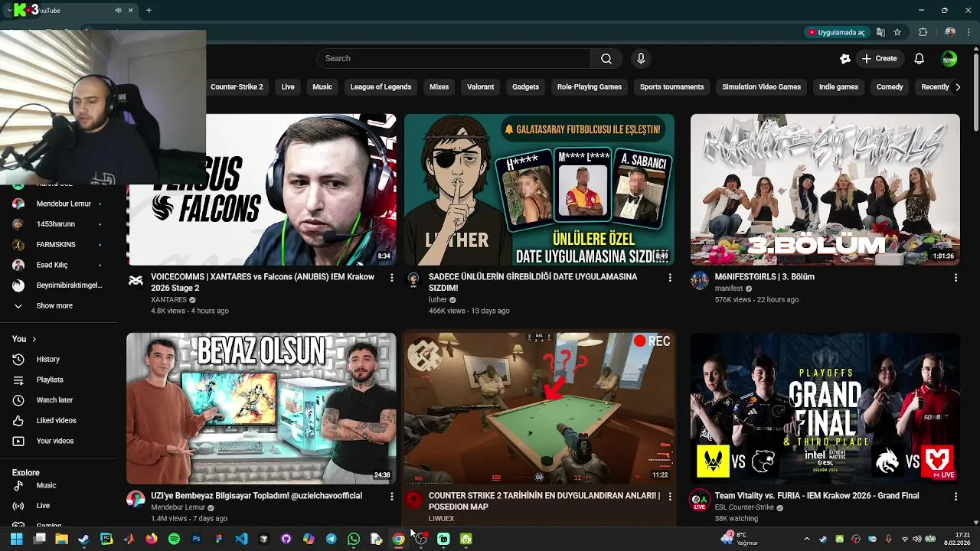The height and width of the screenshot is (551, 980).
Task: Open 1453harunn subscription
Action: [x=59, y=224]
